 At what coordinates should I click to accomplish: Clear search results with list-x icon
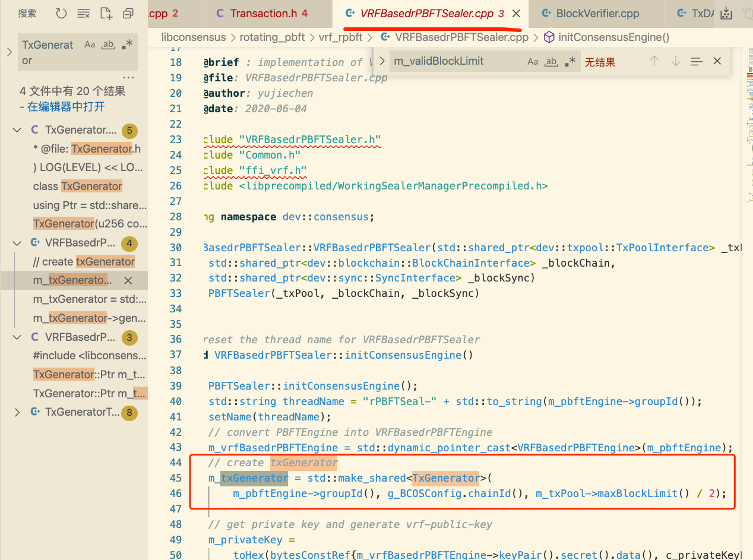84,13
